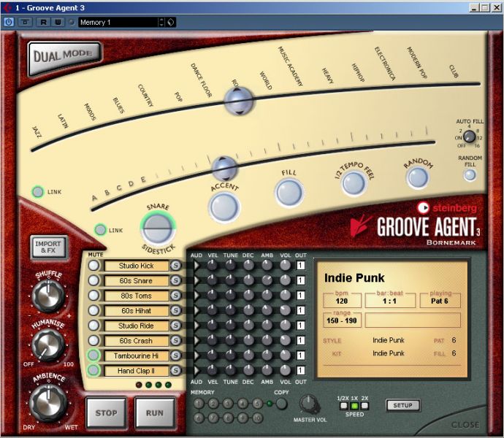Click the Ambience dry/wet knob

[48, 403]
